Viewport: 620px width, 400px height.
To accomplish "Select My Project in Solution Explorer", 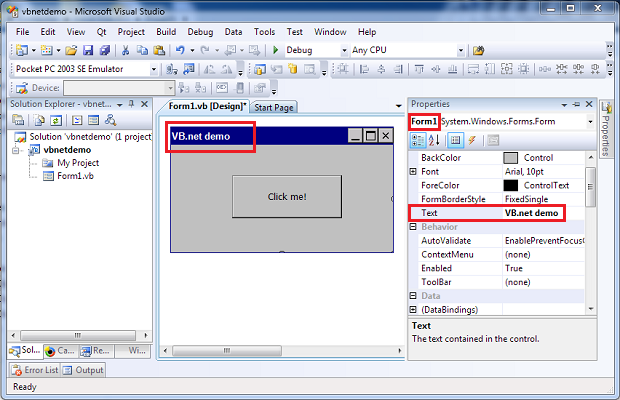I will click(x=78, y=163).
